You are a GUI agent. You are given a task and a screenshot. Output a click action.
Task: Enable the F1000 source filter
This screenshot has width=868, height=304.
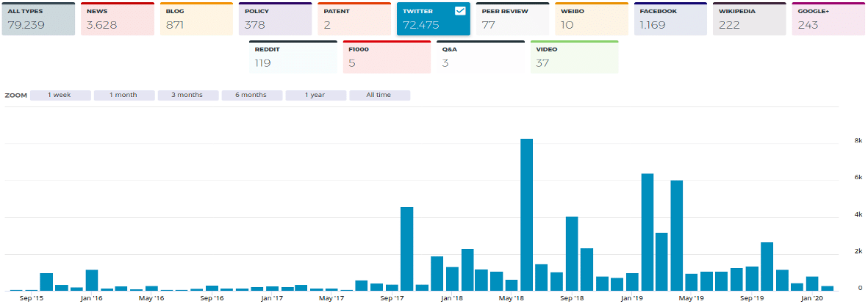[387, 58]
